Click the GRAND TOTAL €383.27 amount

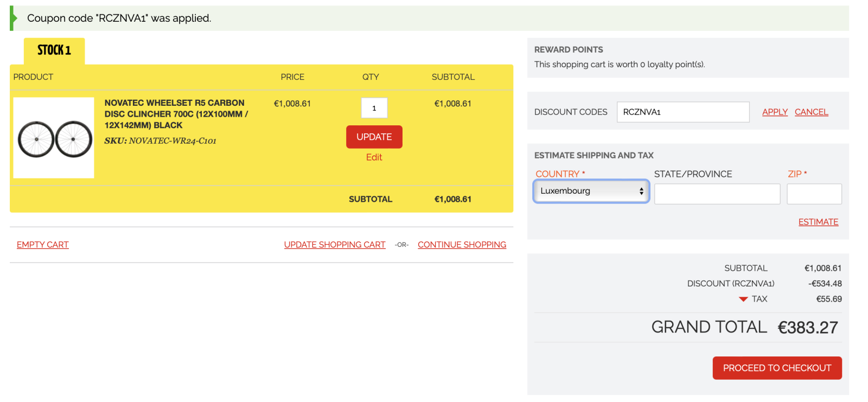click(x=808, y=328)
